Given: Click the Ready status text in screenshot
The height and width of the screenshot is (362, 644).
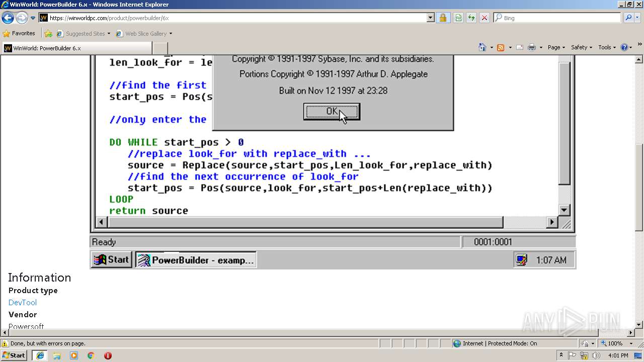Looking at the screenshot, I should click(104, 242).
